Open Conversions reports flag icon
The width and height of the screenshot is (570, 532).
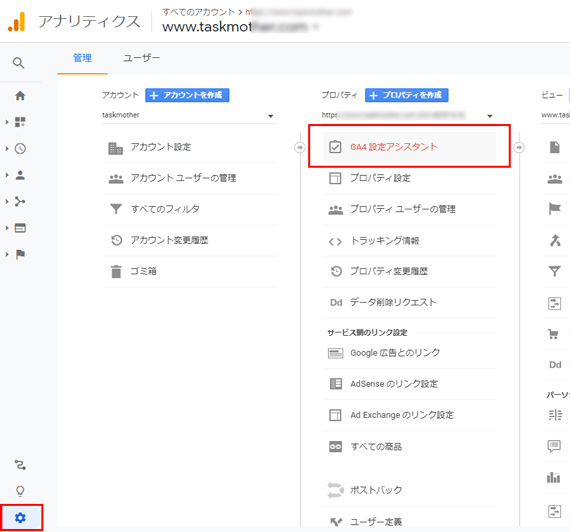[20, 254]
